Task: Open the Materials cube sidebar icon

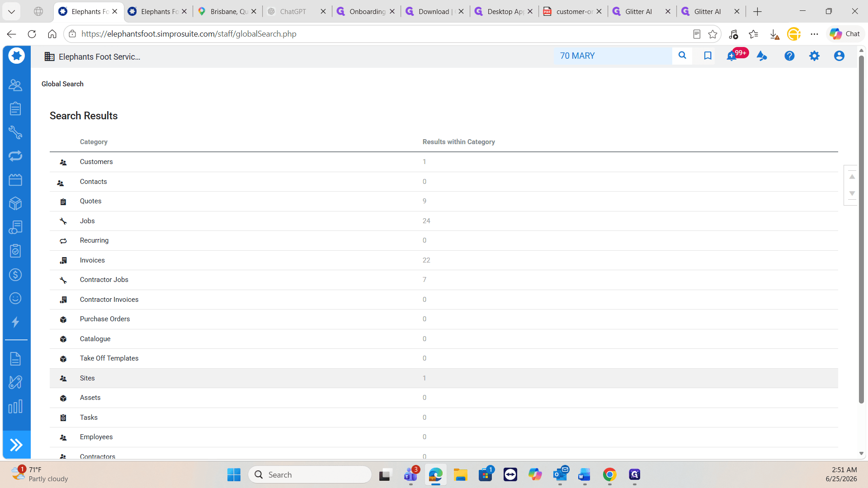Action: [15, 203]
